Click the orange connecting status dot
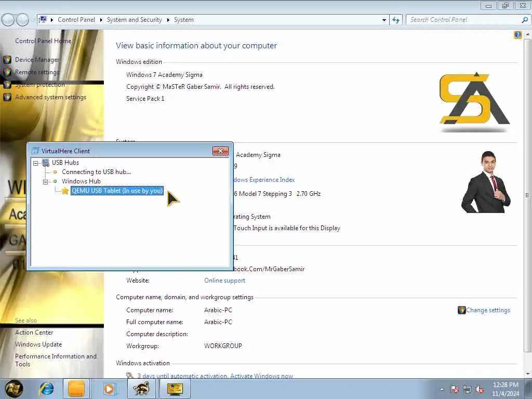 pos(55,172)
